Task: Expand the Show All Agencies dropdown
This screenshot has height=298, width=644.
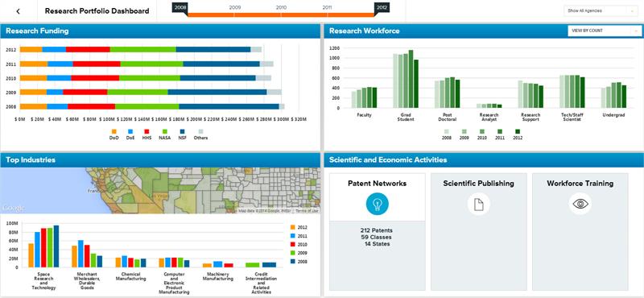Action: point(601,11)
